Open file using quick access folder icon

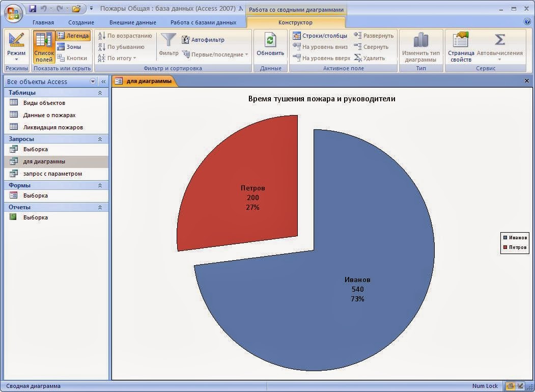click(x=76, y=9)
